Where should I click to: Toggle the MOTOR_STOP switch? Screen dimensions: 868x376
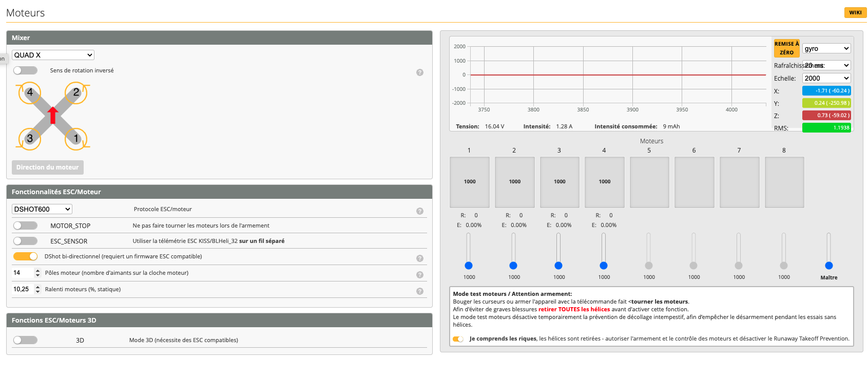(x=25, y=225)
